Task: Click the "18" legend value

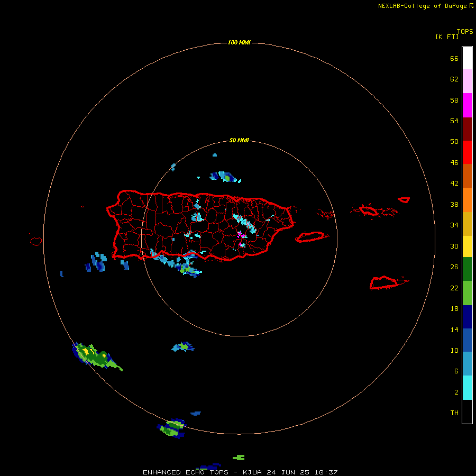Action: click(x=454, y=309)
